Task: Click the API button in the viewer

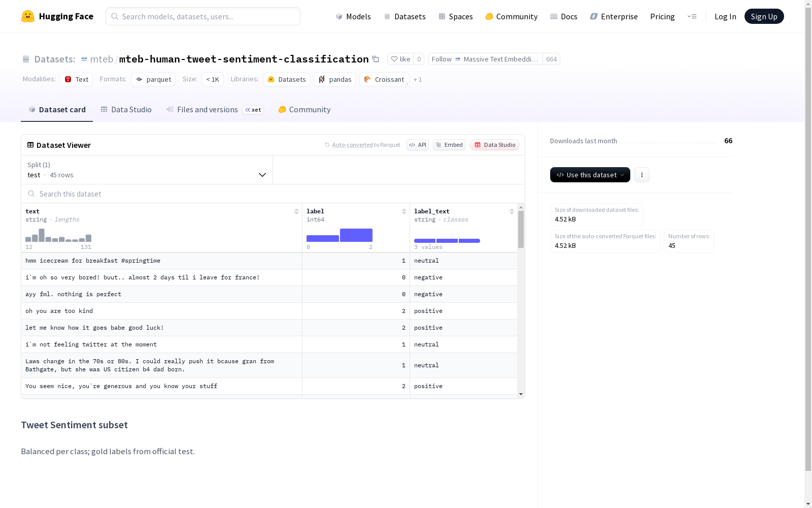Action: [418, 145]
